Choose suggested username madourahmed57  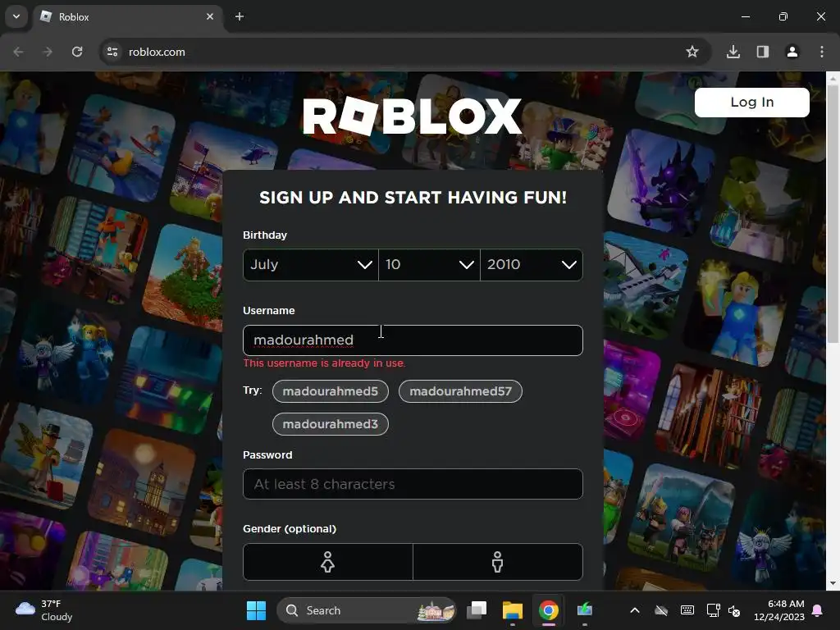point(461,391)
